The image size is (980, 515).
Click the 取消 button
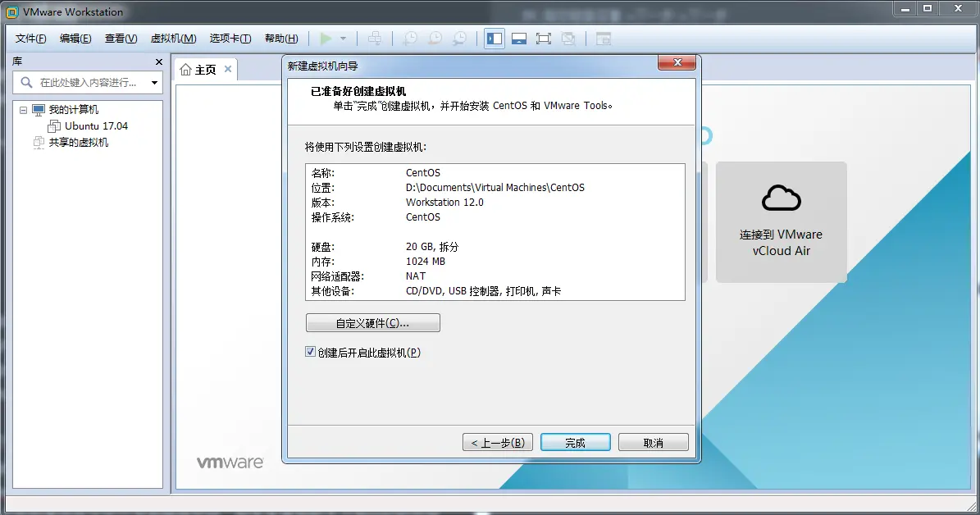coord(653,443)
